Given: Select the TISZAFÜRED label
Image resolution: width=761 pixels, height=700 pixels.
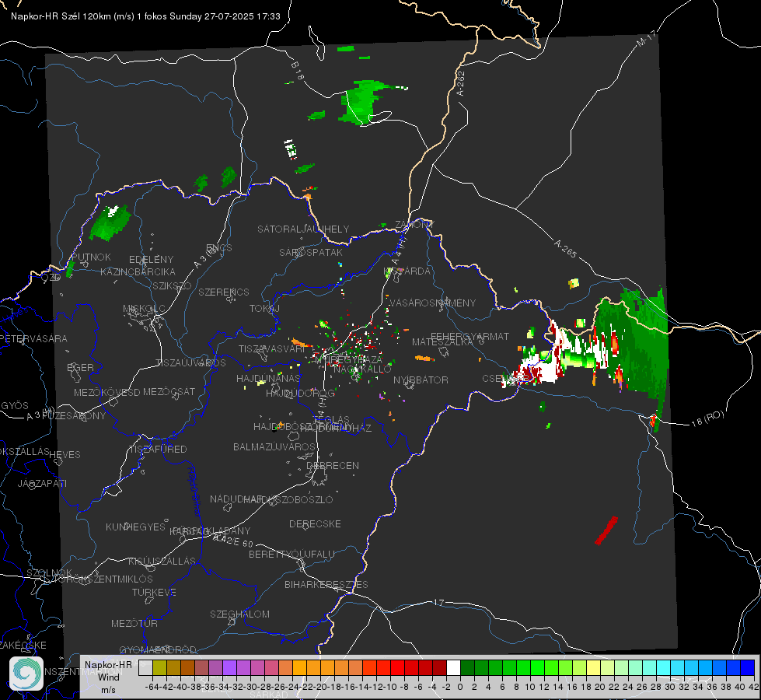Looking at the screenshot, I should pyautogui.click(x=158, y=450).
